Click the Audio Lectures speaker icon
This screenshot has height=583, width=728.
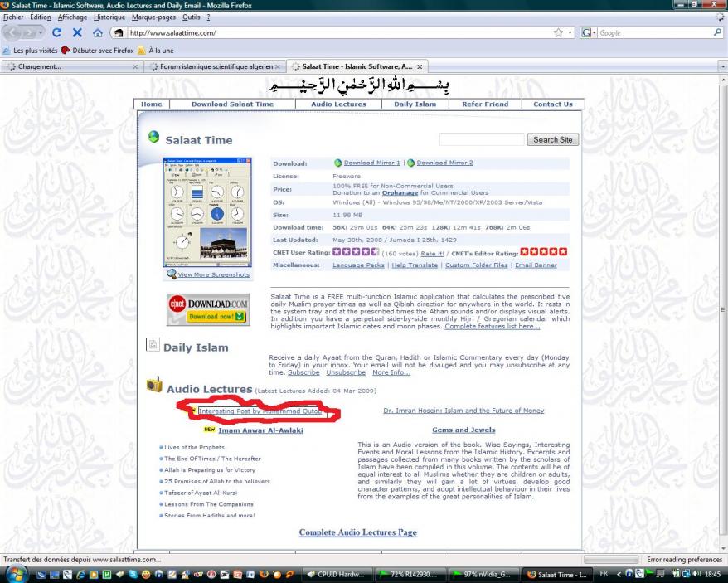154,385
